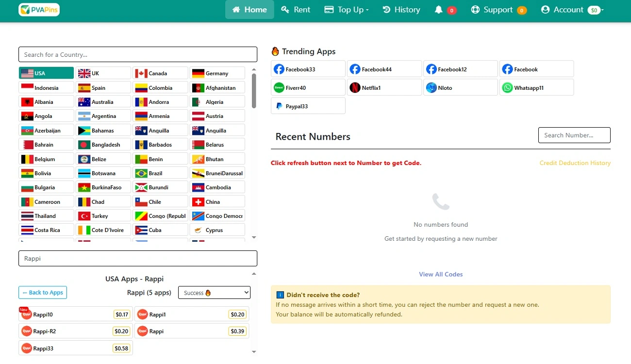The height and width of the screenshot is (364, 631).
Task: Select the Nloto app icon
Action: pos(431,88)
